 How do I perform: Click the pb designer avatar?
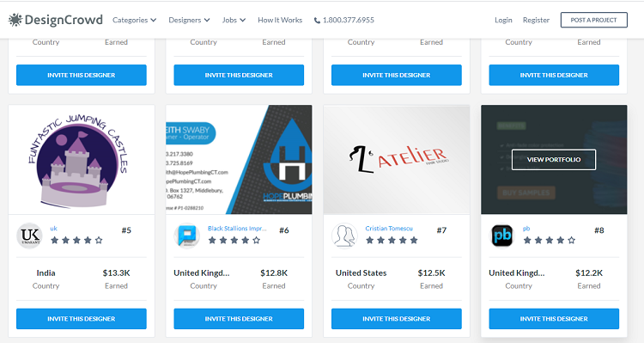point(502,236)
